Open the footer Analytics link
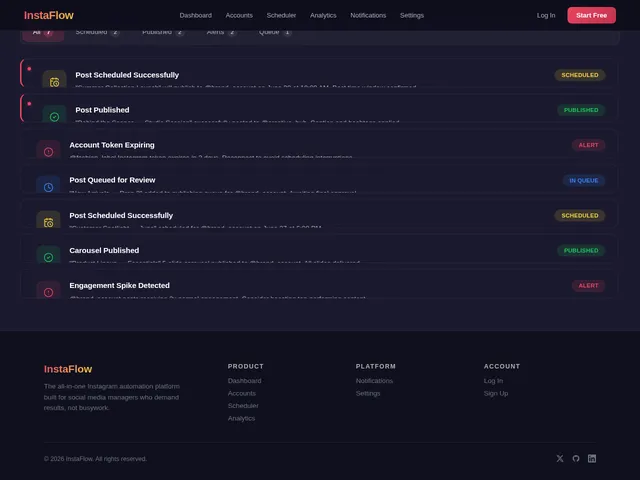The image size is (640, 480). point(241,418)
